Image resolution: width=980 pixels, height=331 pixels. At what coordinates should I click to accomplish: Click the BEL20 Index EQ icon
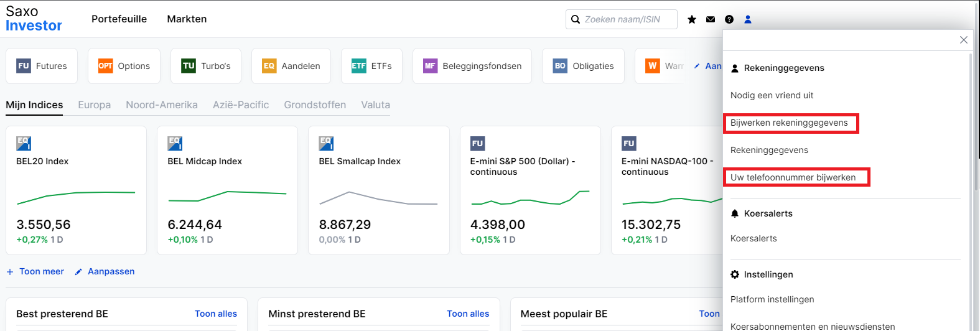pyautogui.click(x=24, y=144)
